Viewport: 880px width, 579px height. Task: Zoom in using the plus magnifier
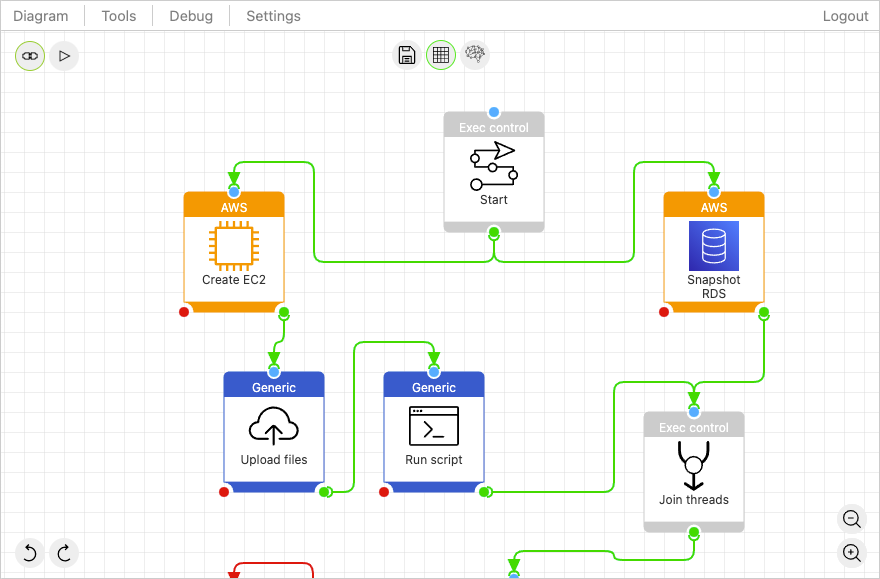click(x=852, y=552)
